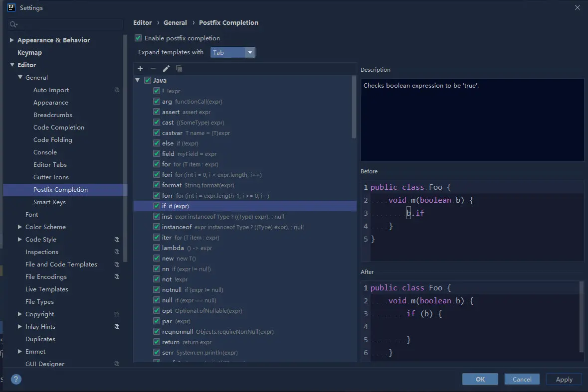Collapse the Editor section arrow
Image resolution: width=588 pixels, height=392 pixels.
tap(12, 65)
